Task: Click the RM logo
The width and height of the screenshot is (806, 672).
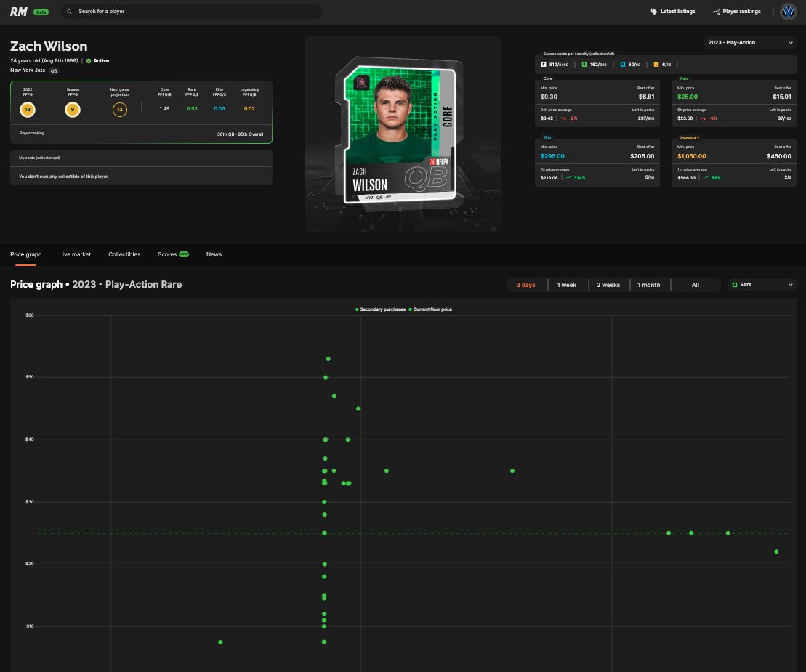Action: click(x=18, y=12)
